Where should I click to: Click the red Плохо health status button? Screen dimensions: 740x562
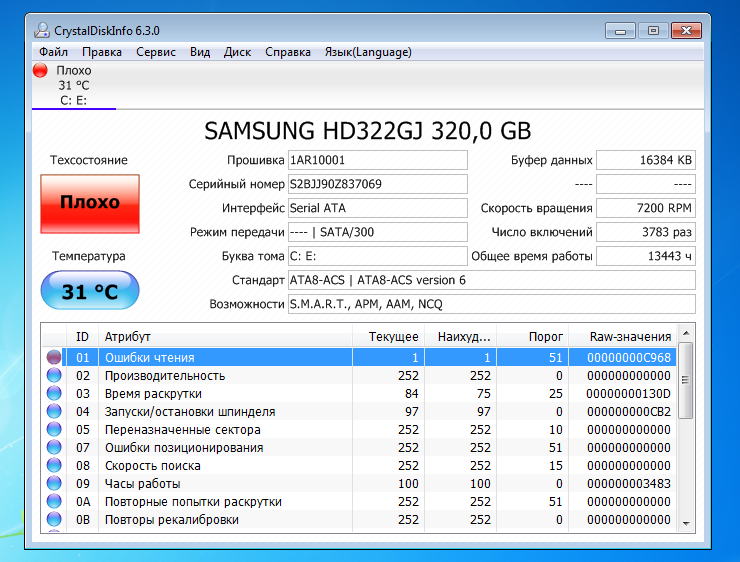tap(90, 203)
